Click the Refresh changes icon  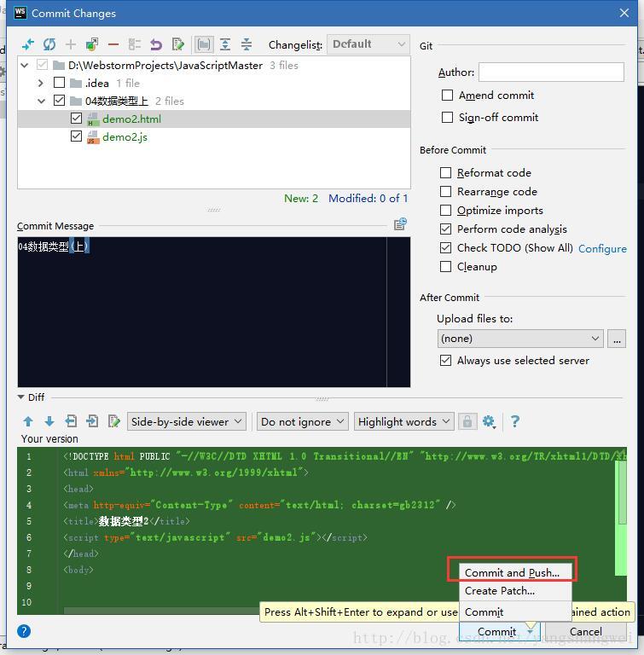point(49,44)
